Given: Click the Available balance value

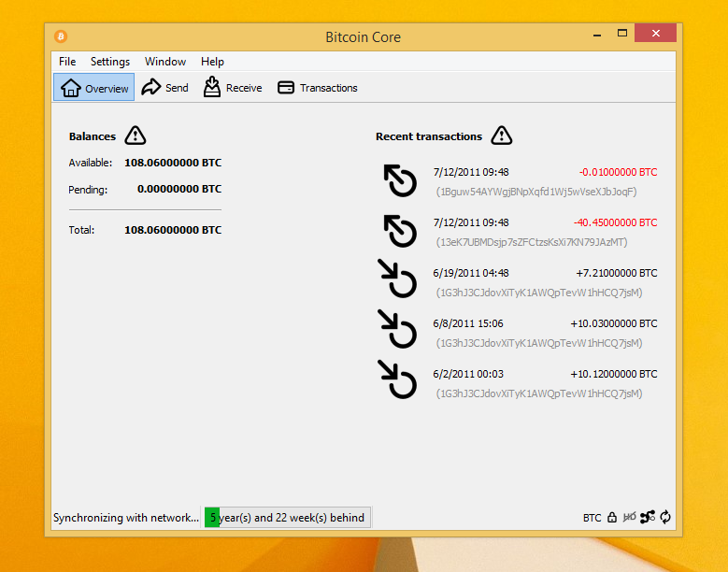Looking at the screenshot, I should [x=173, y=163].
